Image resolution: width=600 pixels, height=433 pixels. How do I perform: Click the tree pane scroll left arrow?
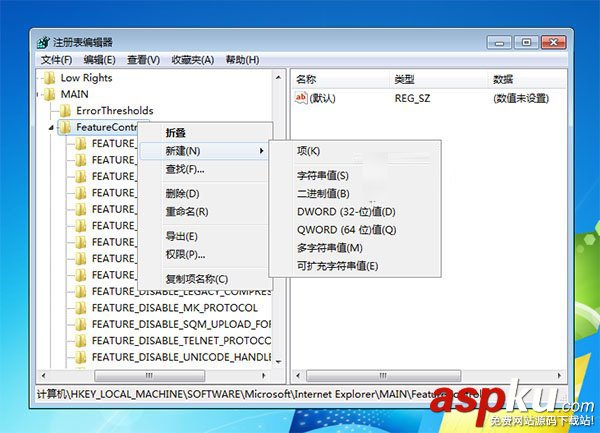43,376
